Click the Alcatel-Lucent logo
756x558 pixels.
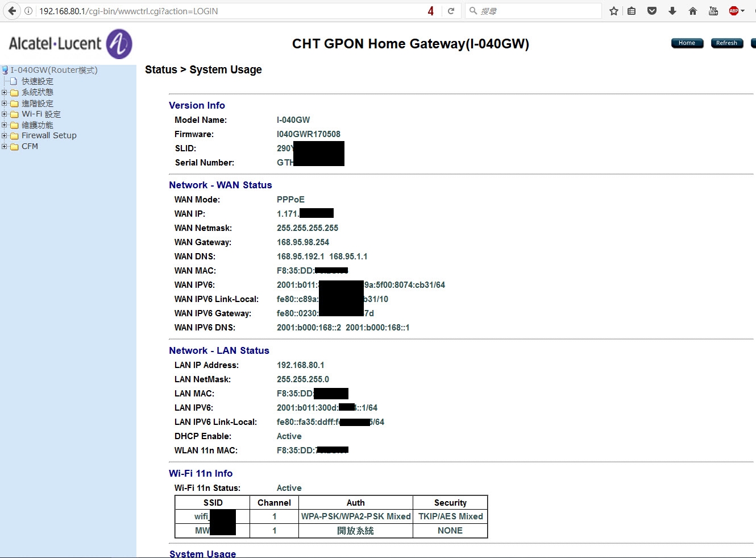pyautogui.click(x=70, y=44)
